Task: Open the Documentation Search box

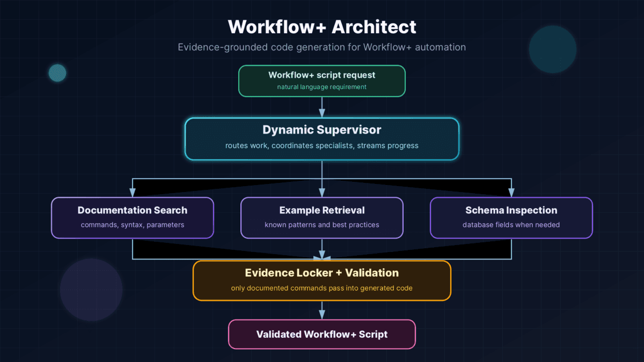Action: pyautogui.click(x=133, y=218)
